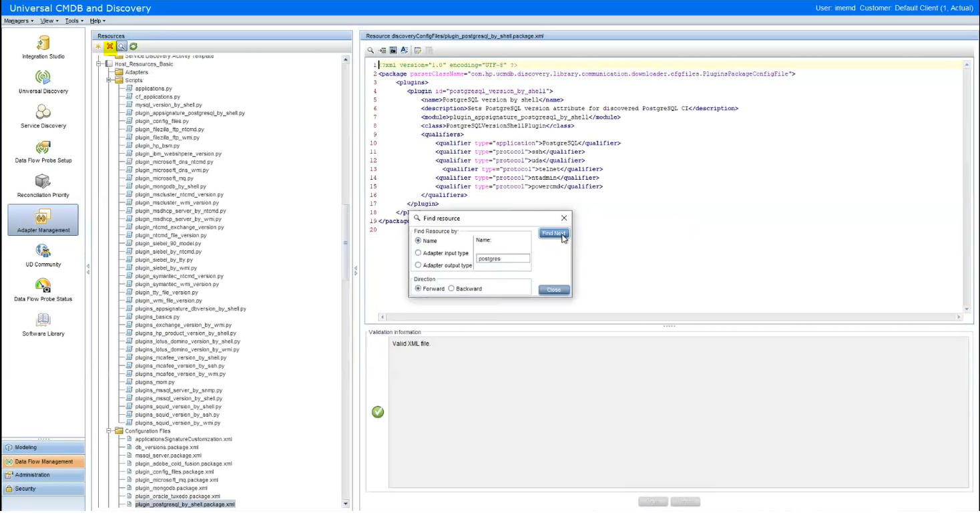Open the Software Library module
The image size is (980, 521).
[x=43, y=324]
